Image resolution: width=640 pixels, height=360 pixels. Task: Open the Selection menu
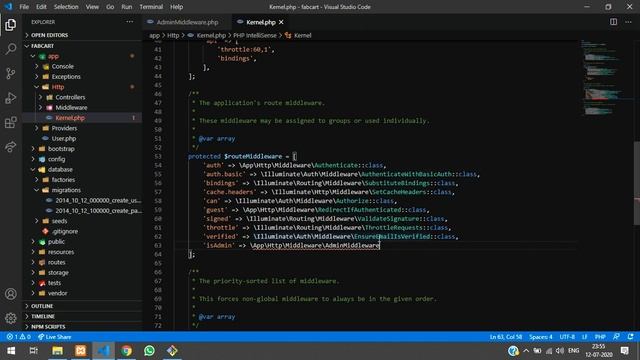[x=66, y=7]
